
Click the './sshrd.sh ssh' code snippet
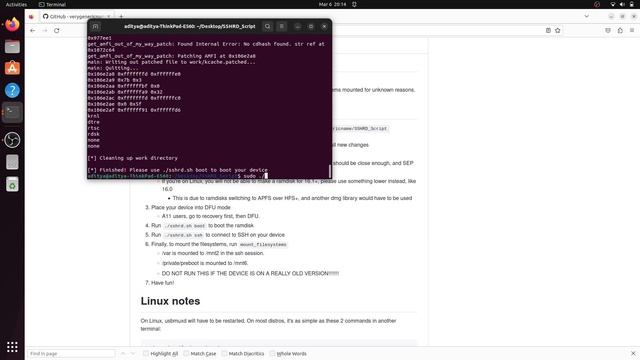pyautogui.click(x=183, y=235)
